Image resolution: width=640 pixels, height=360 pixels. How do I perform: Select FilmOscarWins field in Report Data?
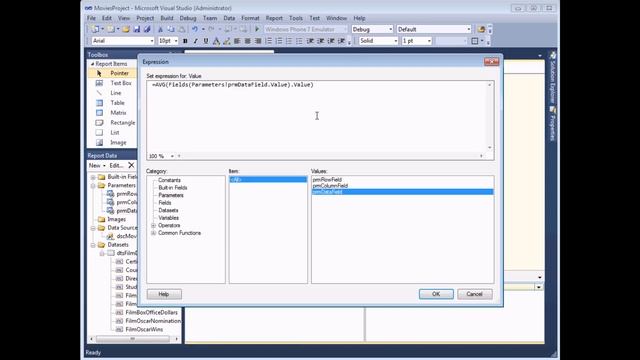point(144,329)
